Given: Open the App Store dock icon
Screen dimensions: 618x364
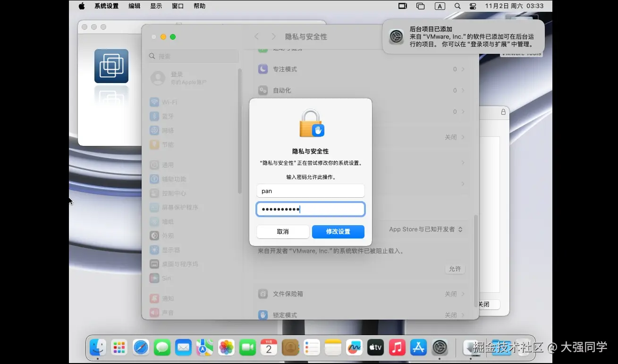Looking at the screenshot, I should pos(418,348).
